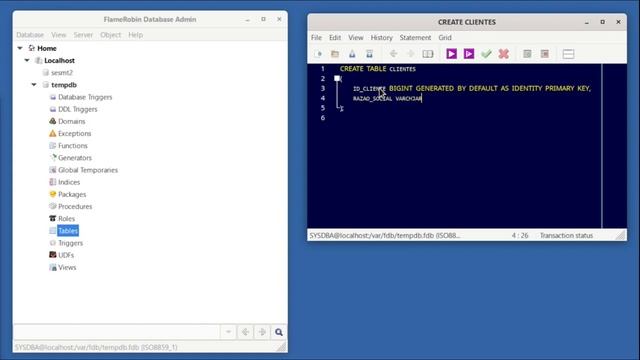Select the Functions node
Screen dimensions: 640x360
[73, 146]
